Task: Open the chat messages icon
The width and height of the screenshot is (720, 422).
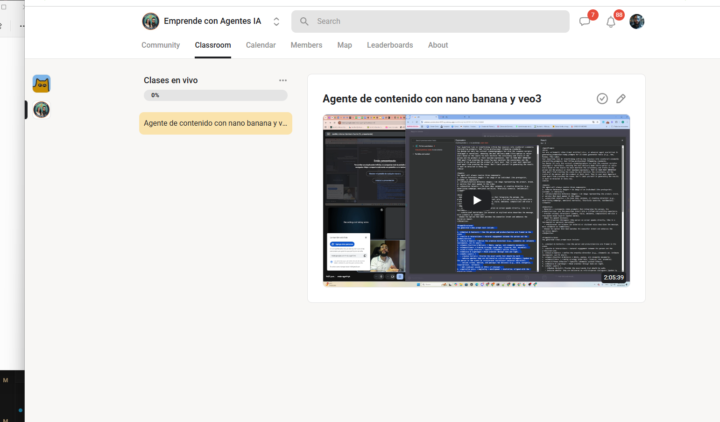Action: click(x=584, y=22)
